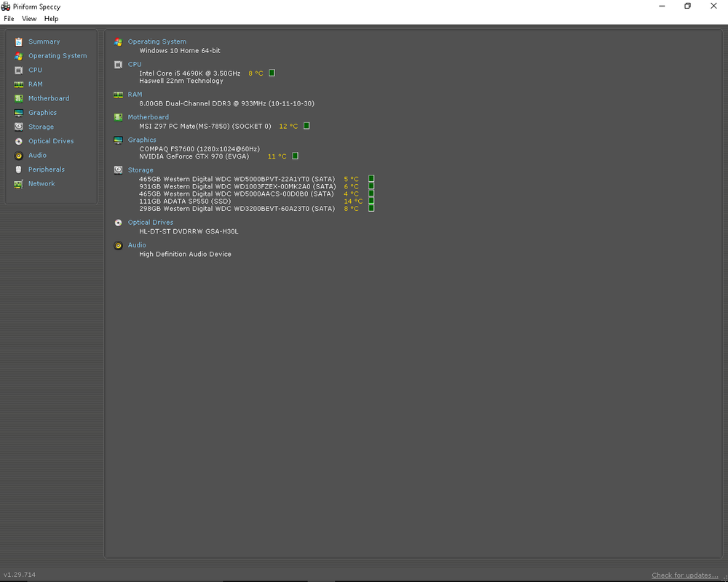The height and width of the screenshot is (582, 728).
Task: Click the 'Windows 10 Home 64-bit' text
Action: 180,51
